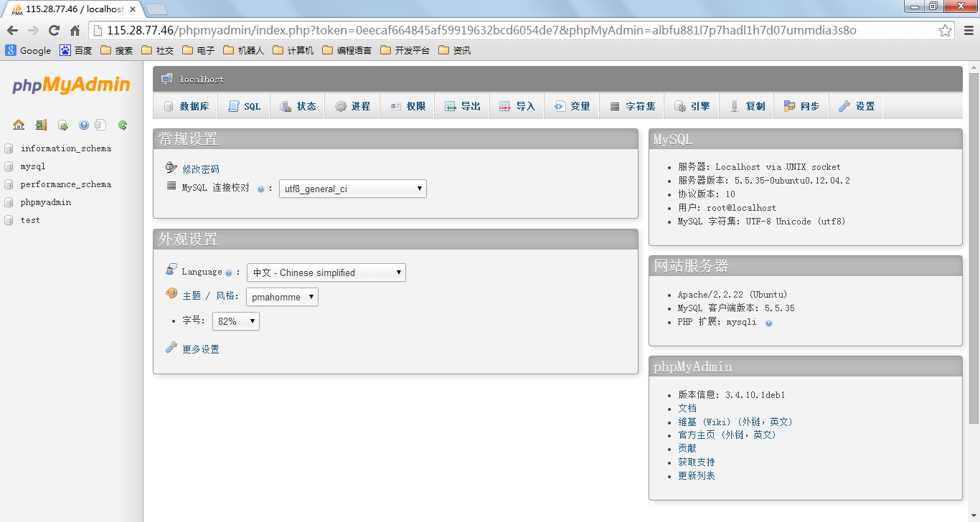Open the 权限 tab
Screen dimensions: 980x522
pos(407,106)
